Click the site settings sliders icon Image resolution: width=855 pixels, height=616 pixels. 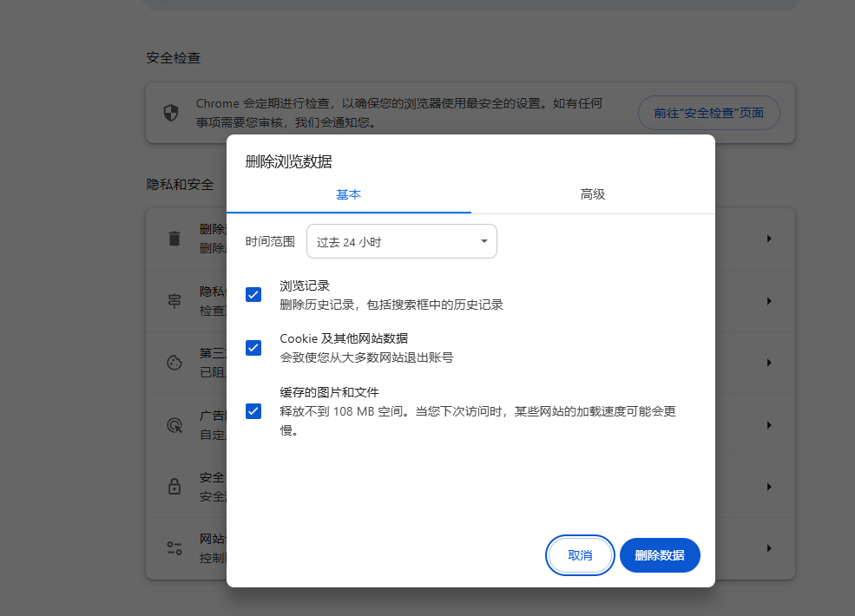click(x=174, y=548)
